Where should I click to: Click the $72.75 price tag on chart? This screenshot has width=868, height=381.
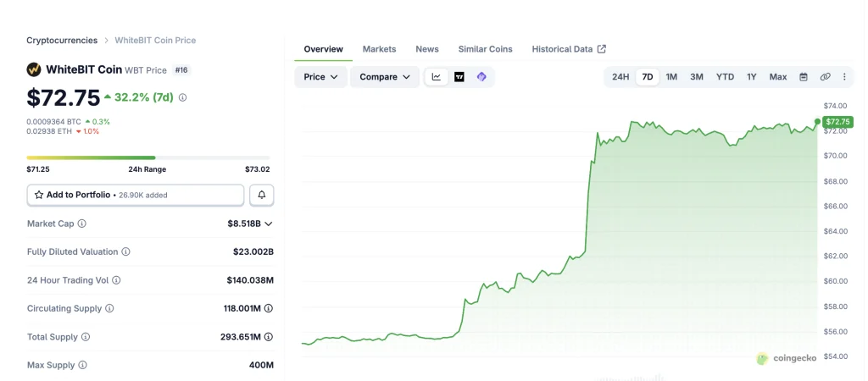tap(838, 122)
